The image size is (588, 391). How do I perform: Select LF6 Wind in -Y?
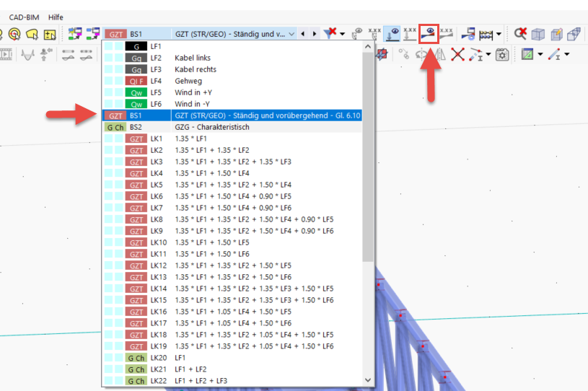[x=232, y=104]
